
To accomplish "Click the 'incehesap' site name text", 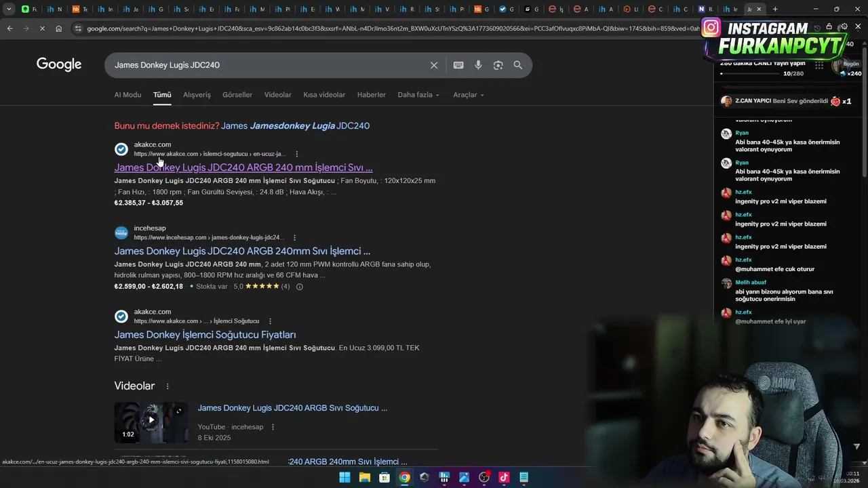I will [x=150, y=228].
